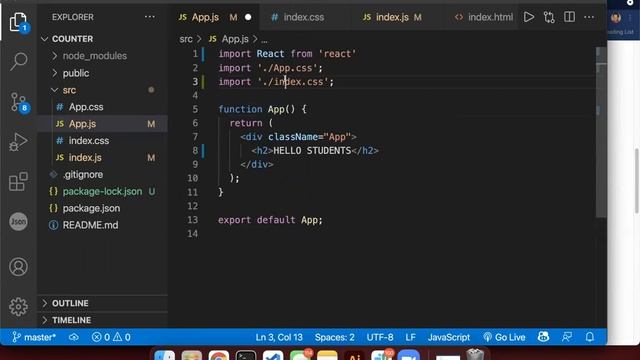Close unsaved App.js tab dot
The height and width of the screenshot is (360, 640).
[248, 18]
